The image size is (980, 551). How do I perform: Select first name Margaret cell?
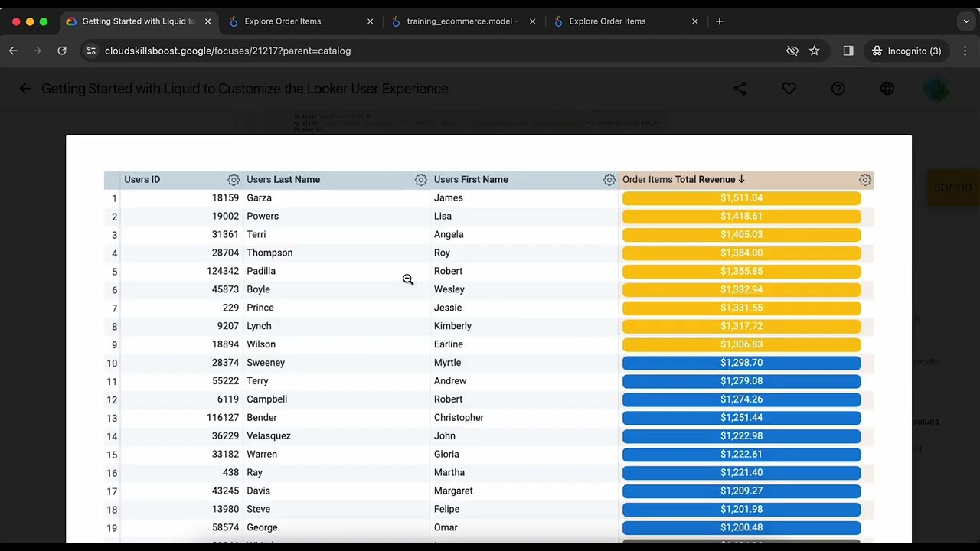click(x=453, y=491)
